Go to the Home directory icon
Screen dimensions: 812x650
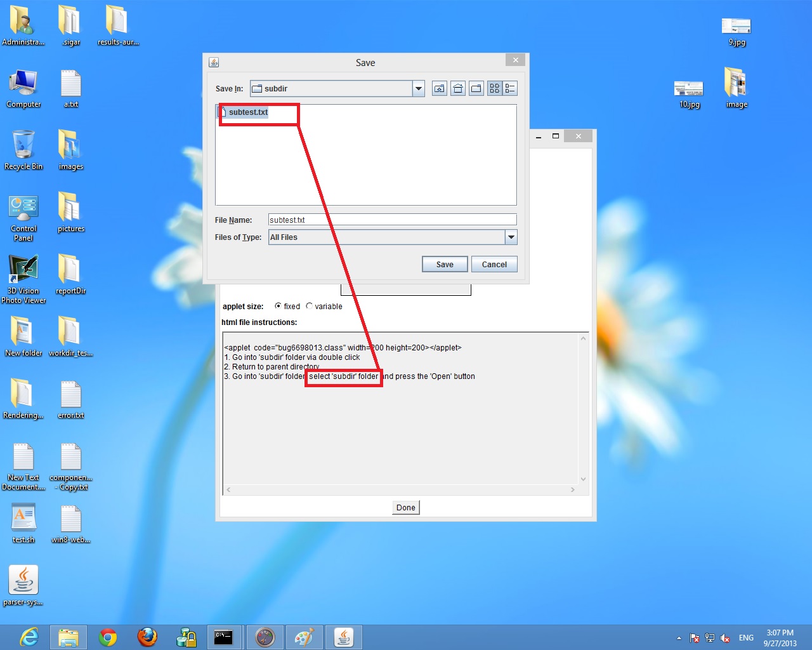(457, 89)
